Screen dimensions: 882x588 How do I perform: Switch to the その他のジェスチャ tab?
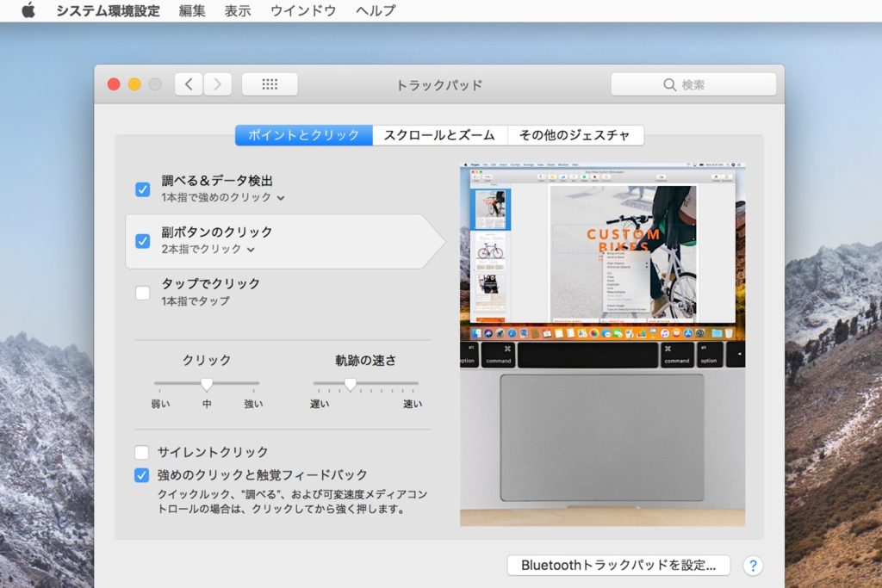pos(575,135)
